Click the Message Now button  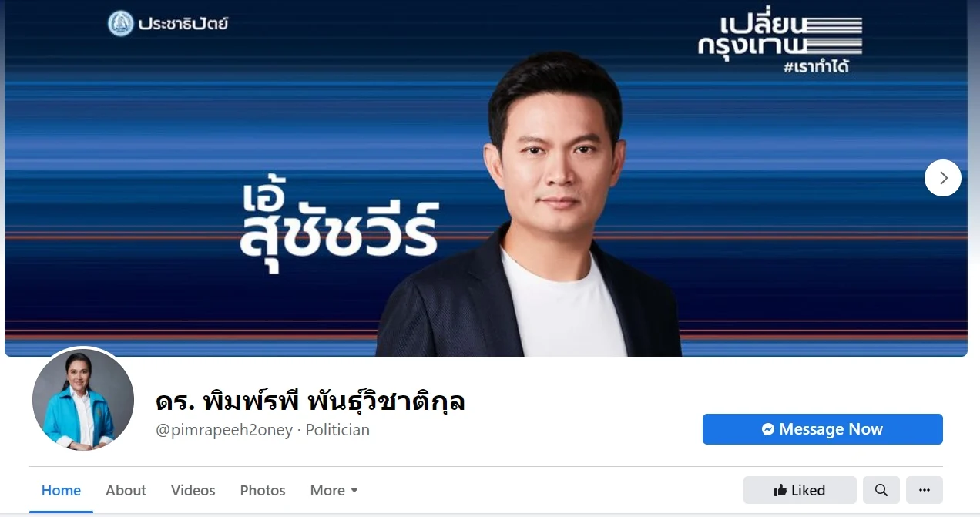point(823,429)
